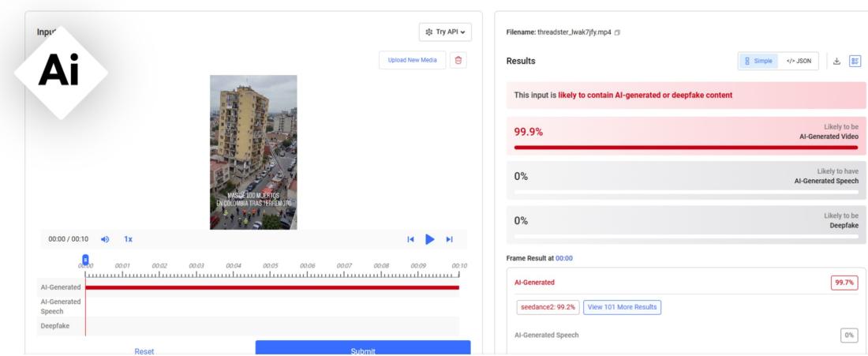Play the video
The height and width of the screenshot is (356, 868).
[429, 239]
